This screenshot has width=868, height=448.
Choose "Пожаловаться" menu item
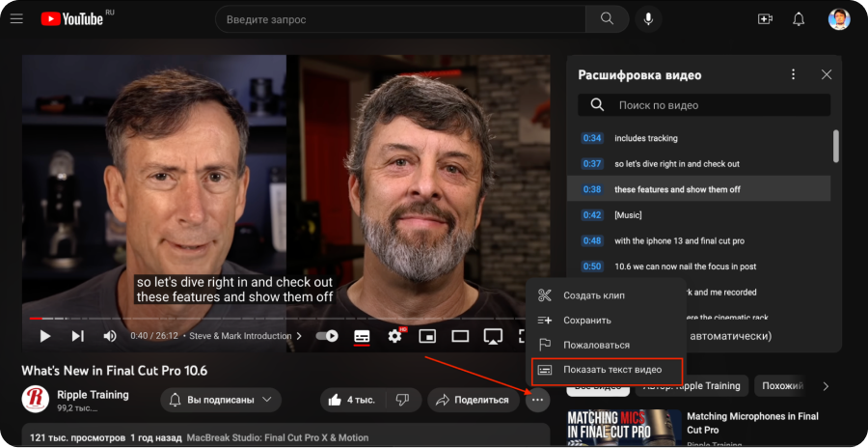pyautogui.click(x=606, y=345)
